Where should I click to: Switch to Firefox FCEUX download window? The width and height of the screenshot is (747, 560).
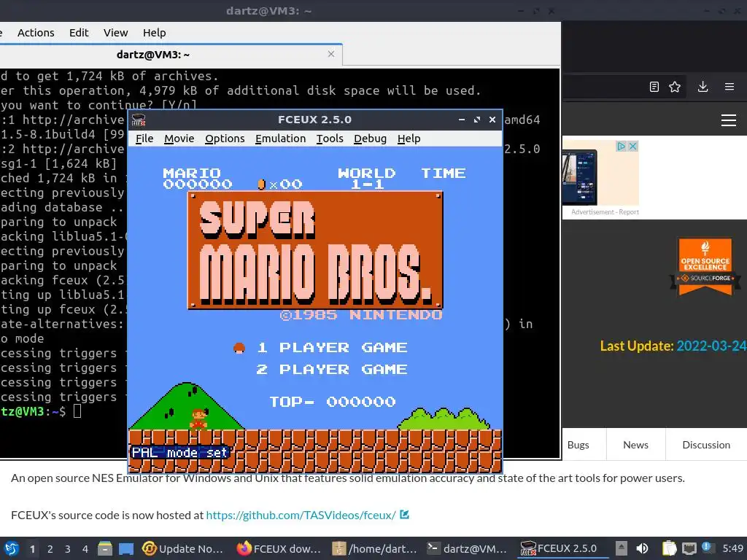[279, 548]
